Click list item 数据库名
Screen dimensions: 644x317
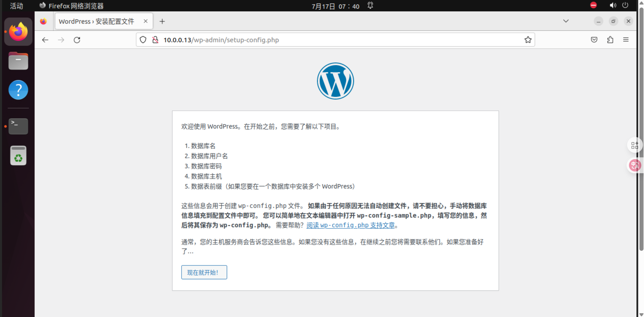click(203, 146)
